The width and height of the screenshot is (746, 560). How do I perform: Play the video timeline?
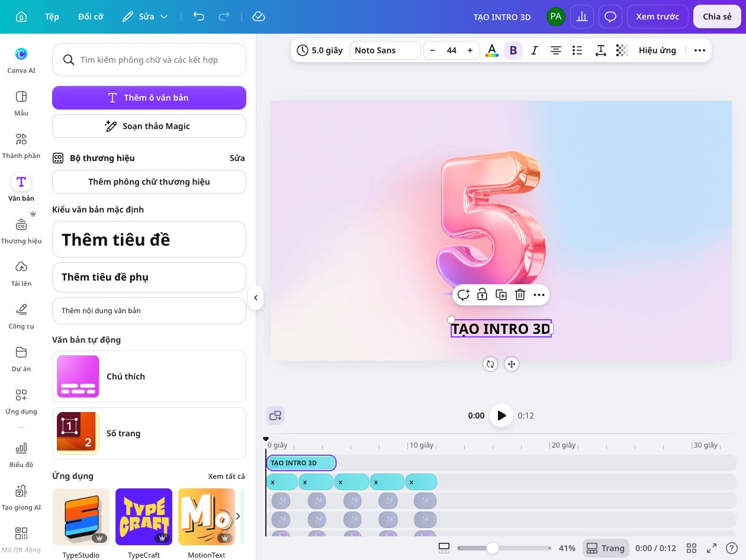tap(501, 416)
